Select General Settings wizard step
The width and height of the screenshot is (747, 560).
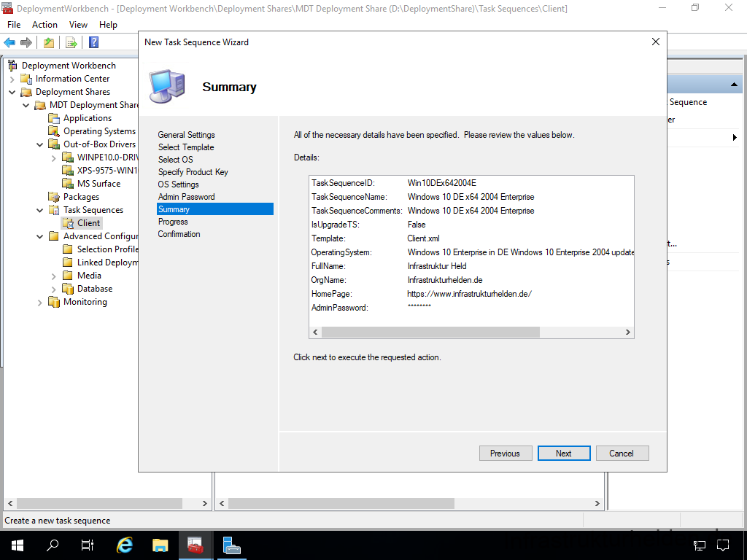tap(186, 135)
